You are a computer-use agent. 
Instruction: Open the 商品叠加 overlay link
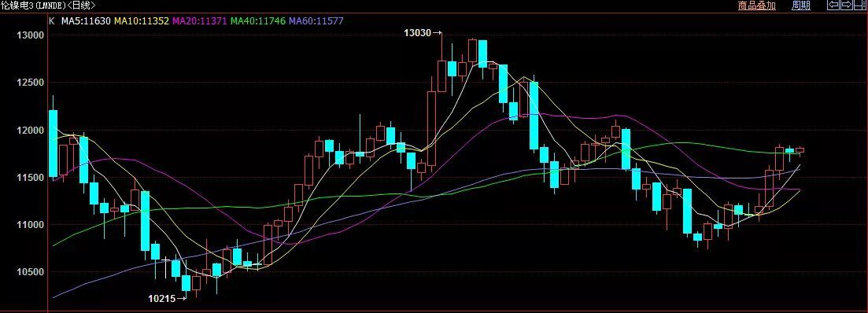[x=757, y=6]
